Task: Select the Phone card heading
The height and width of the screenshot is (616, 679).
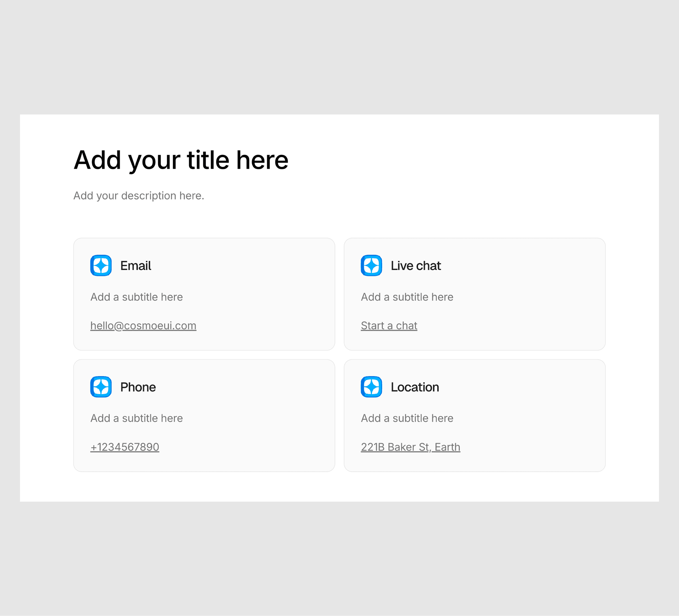Action: (x=138, y=387)
